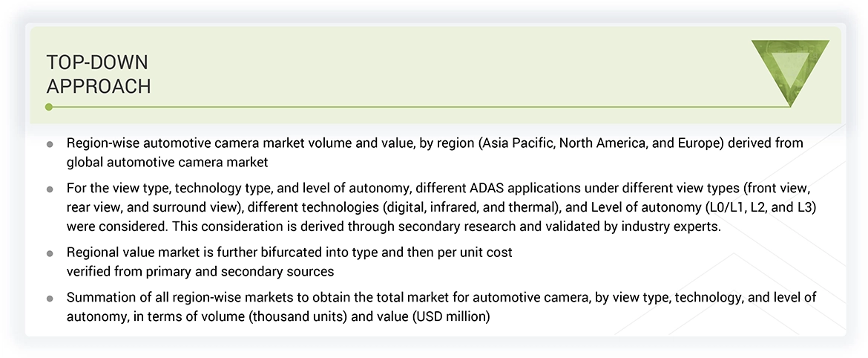Click the bullet before "Summation of all region-wise markets"
The image size is (868, 358).
(50, 299)
